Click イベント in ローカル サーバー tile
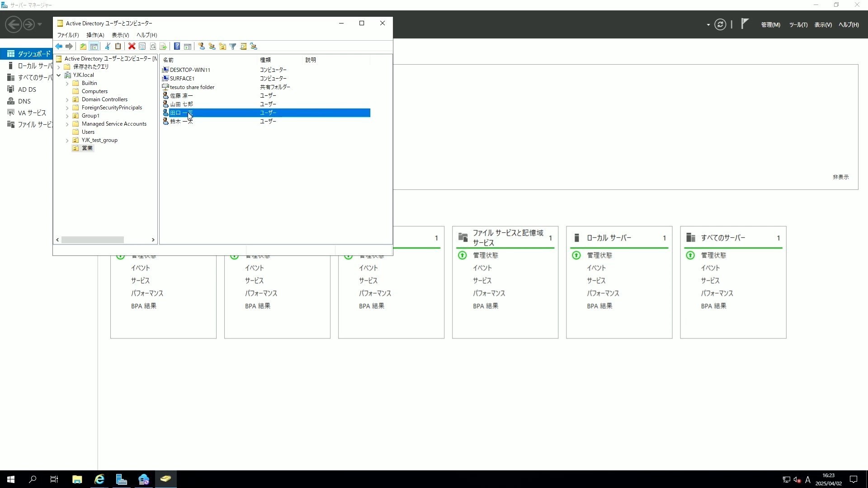 (596, 268)
